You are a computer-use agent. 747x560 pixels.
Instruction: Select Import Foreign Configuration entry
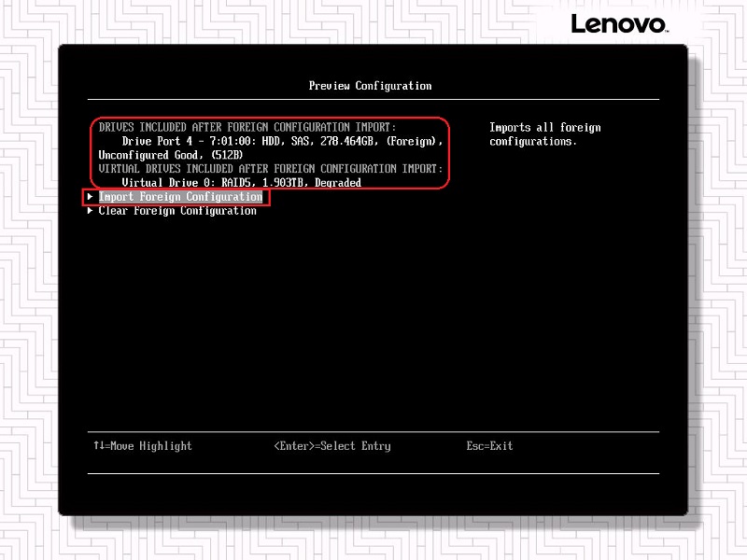click(180, 197)
